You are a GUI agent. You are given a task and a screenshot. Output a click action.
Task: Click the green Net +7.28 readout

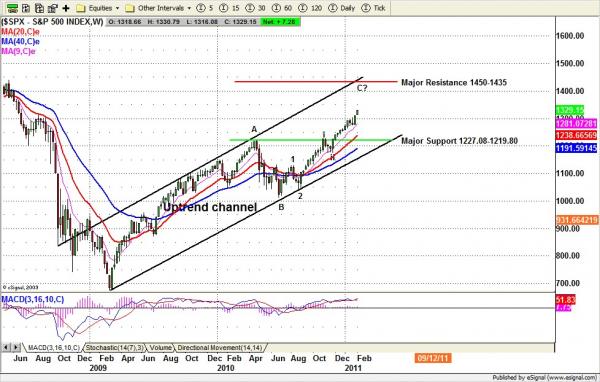coord(279,22)
